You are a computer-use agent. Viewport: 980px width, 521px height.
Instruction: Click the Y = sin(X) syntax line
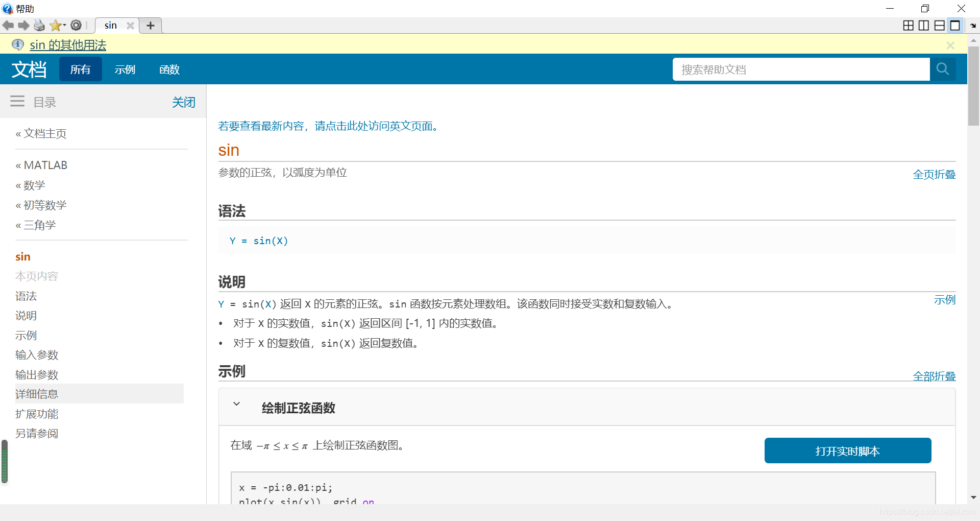click(259, 241)
